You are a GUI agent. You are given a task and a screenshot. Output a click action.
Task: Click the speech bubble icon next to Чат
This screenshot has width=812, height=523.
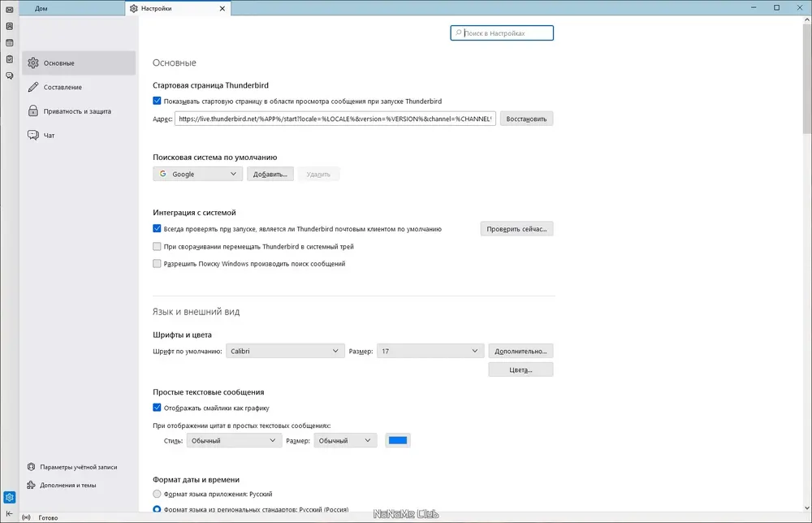point(33,135)
